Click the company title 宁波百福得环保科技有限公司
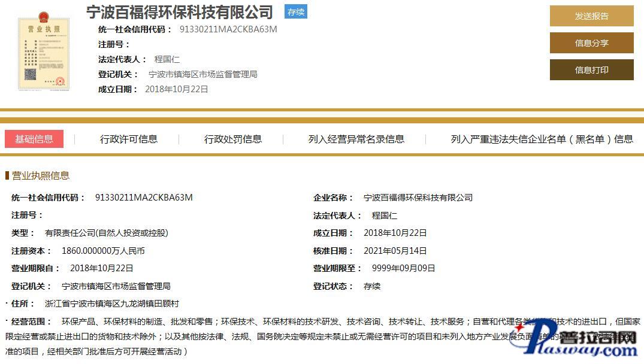Screen dimensions: 644x364 [x=180, y=13]
